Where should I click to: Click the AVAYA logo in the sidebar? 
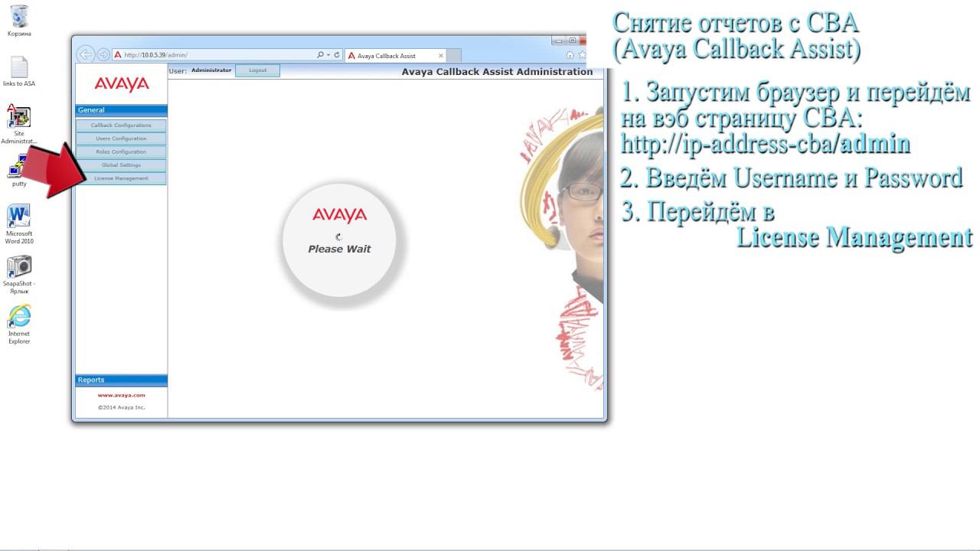click(122, 84)
